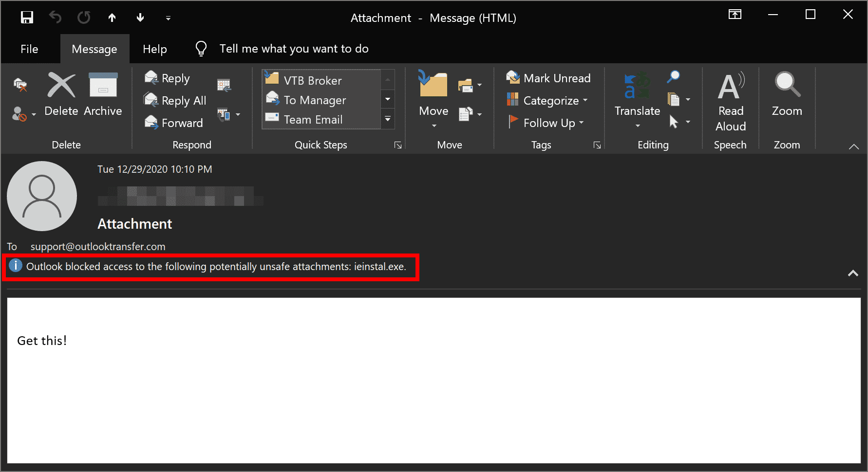Open the Move to folder tool

coord(433,95)
